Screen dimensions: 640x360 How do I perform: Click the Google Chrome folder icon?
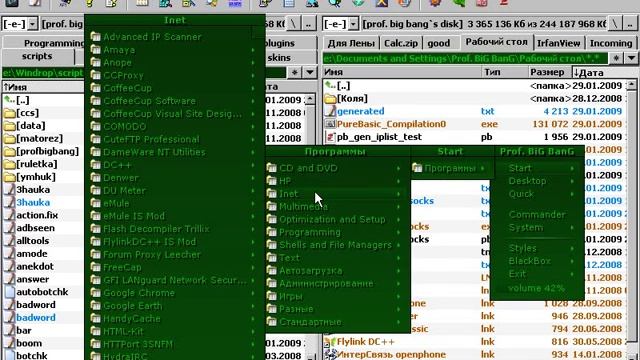pyautogui.click(x=96, y=293)
